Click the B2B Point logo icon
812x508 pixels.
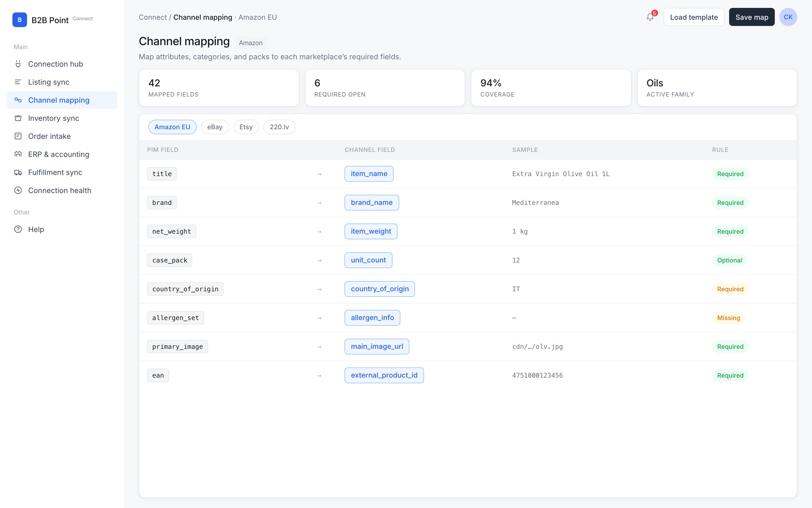tap(19, 20)
